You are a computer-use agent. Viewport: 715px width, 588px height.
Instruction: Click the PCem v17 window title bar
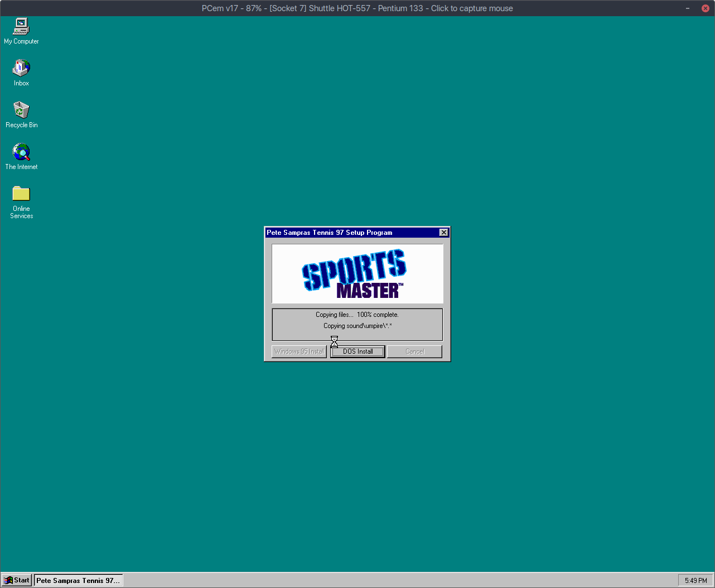pos(357,8)
